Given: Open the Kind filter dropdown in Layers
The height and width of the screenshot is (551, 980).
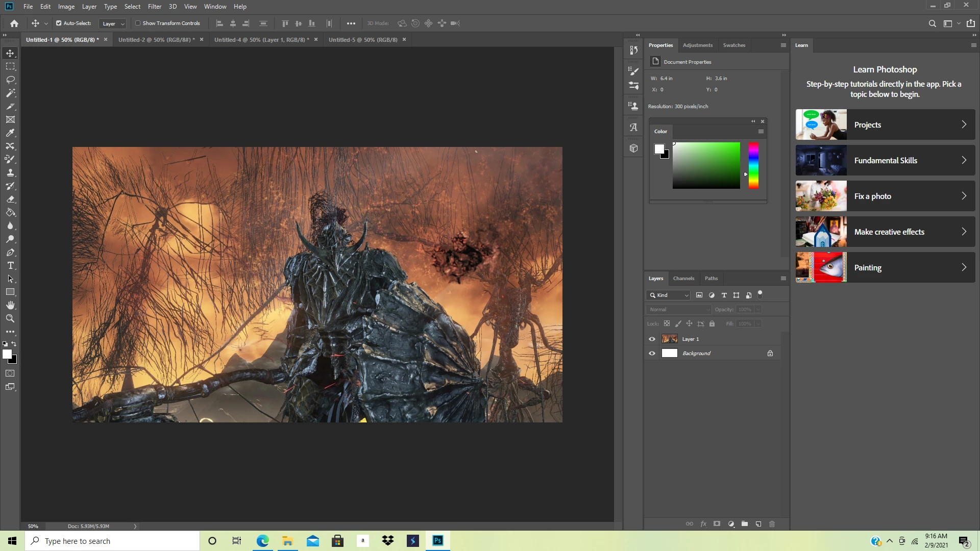Looking at the screenshot, I should (x=669, y=295).
